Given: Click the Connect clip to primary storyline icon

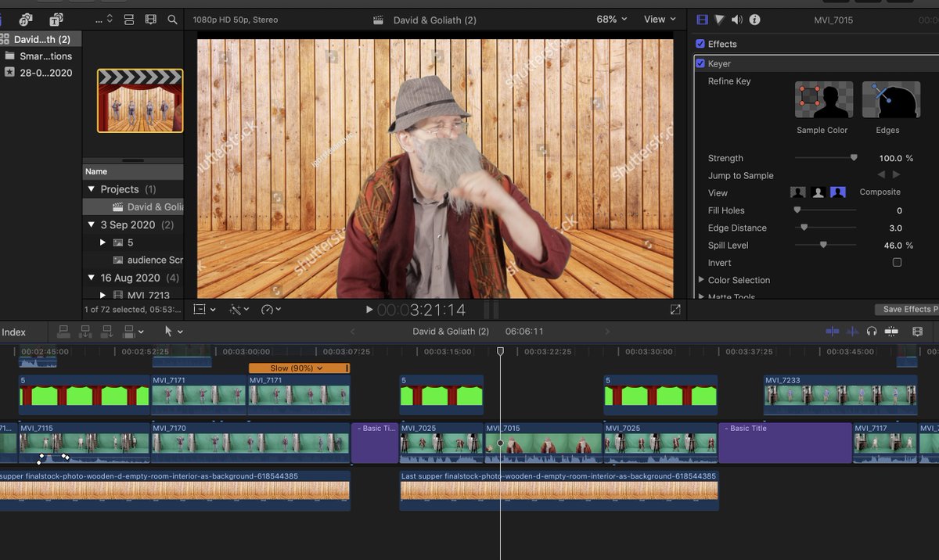Looking at the screenshot, I should pyautogui.click(x=64, y=332).
